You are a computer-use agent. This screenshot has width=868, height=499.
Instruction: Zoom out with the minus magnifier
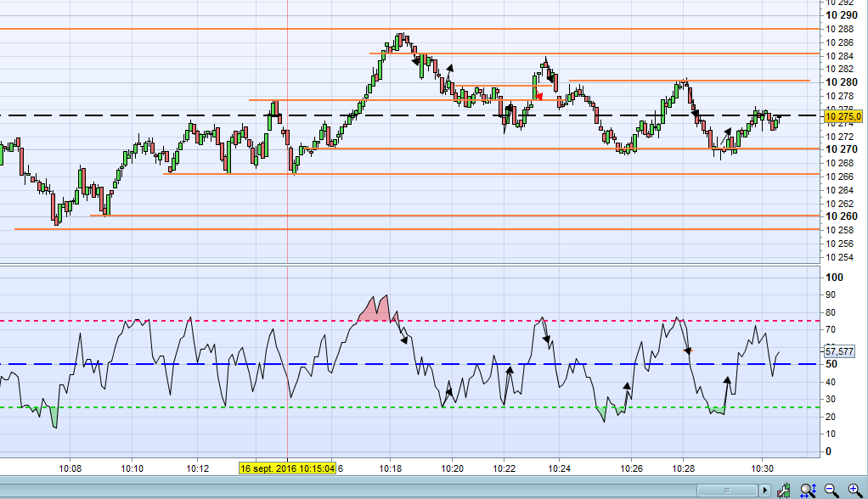coord(831,490)
